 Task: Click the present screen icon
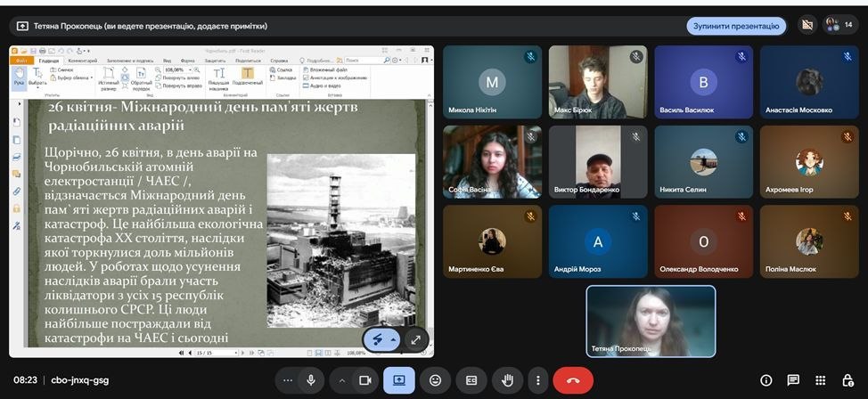(x=399, y=380)
